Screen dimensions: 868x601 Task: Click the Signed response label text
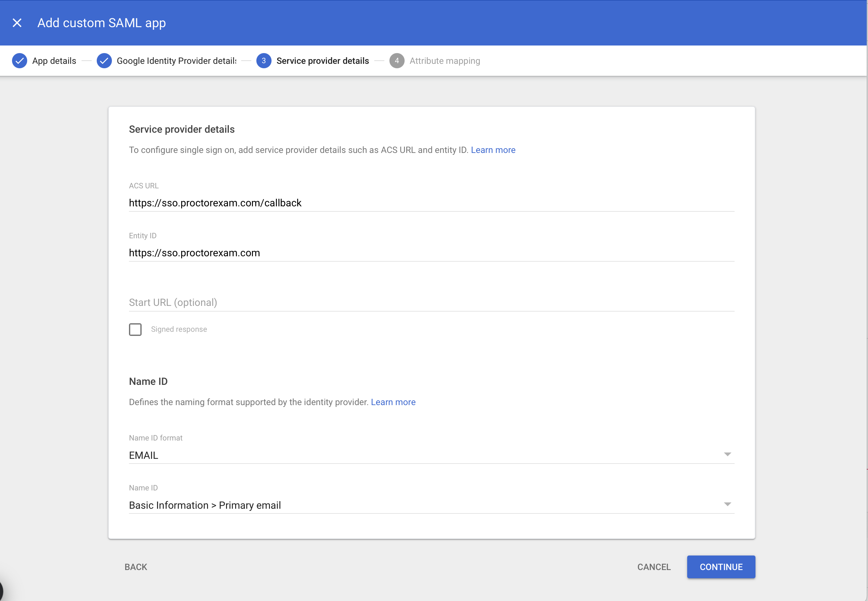coord(179,330)
